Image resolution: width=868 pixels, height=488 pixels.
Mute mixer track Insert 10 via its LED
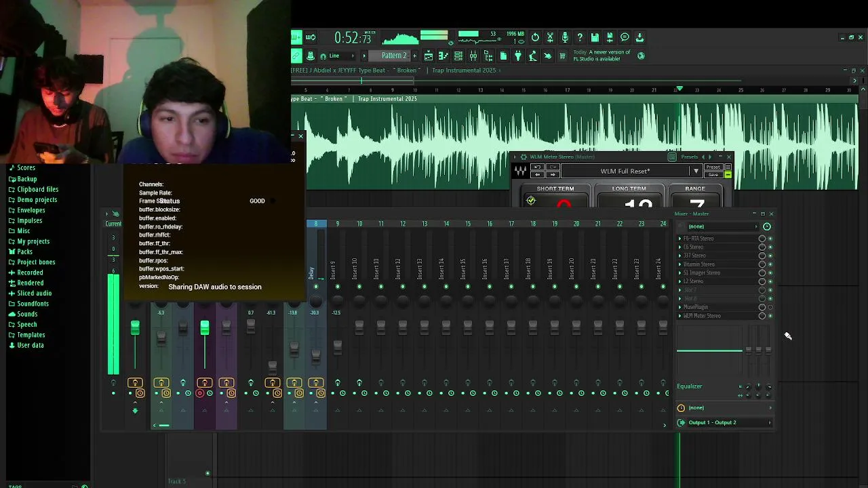[x=359, y=287]
